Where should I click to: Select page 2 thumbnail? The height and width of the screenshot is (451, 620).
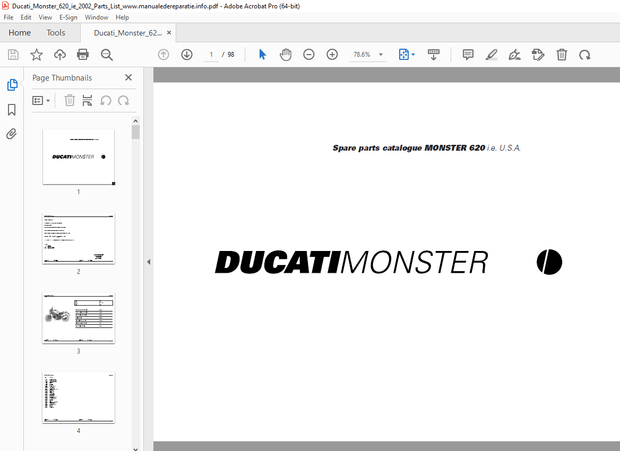click(x=79, y=239)
